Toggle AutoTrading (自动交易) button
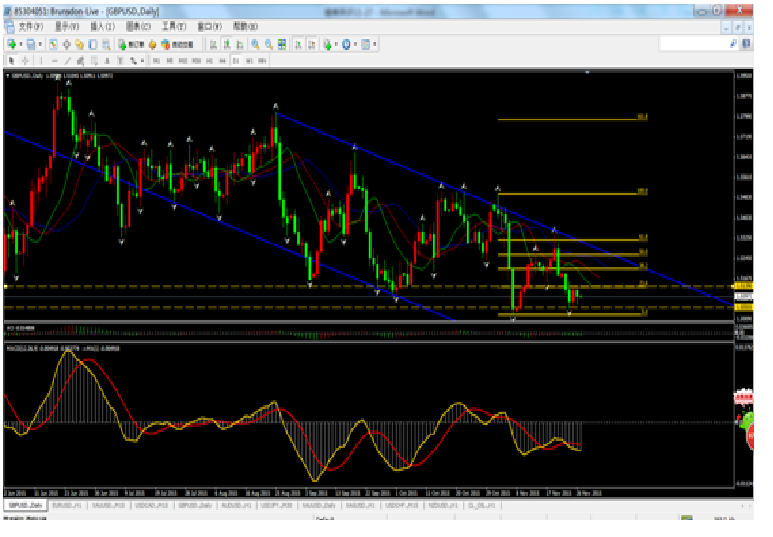This screenshot has width=773, height=537. tap(177, 44)
